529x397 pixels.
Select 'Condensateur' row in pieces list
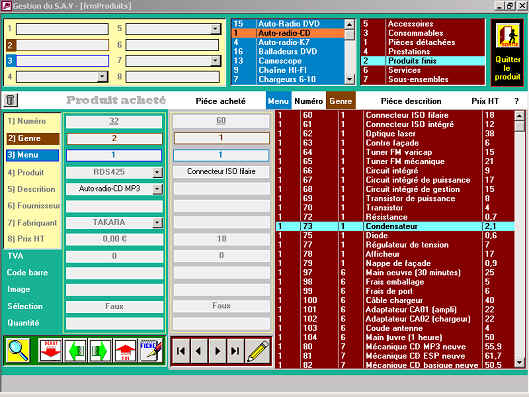coord(395,226)
